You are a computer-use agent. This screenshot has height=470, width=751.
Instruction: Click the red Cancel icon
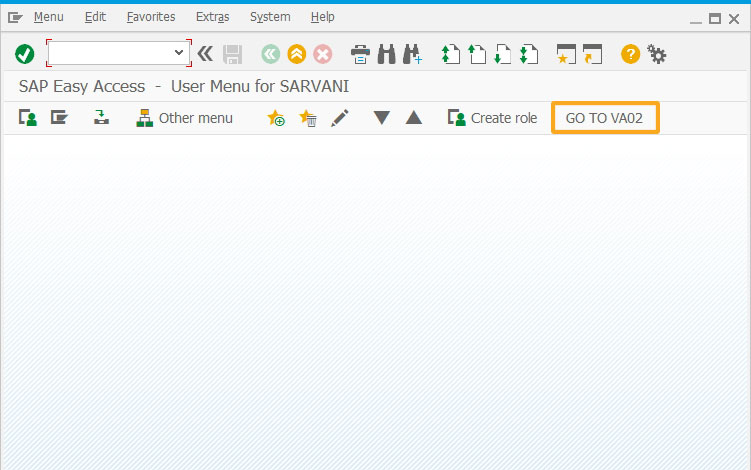point(323,54)
